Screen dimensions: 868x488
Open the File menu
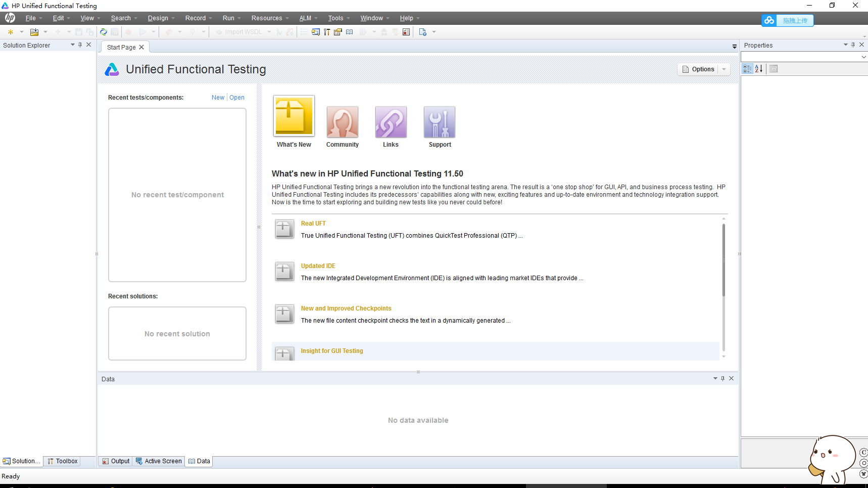tap(31, 18)
